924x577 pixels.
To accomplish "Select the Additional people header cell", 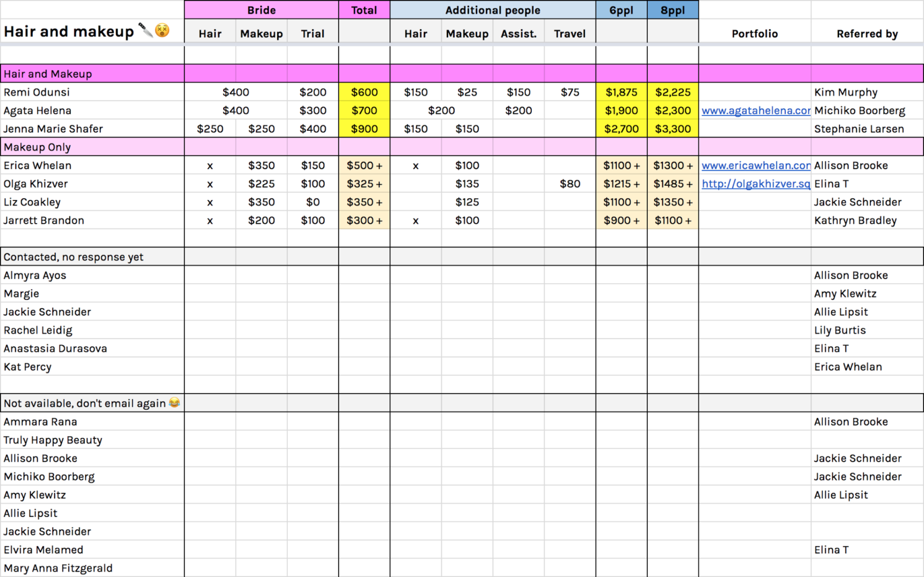I will pos(493,10).
